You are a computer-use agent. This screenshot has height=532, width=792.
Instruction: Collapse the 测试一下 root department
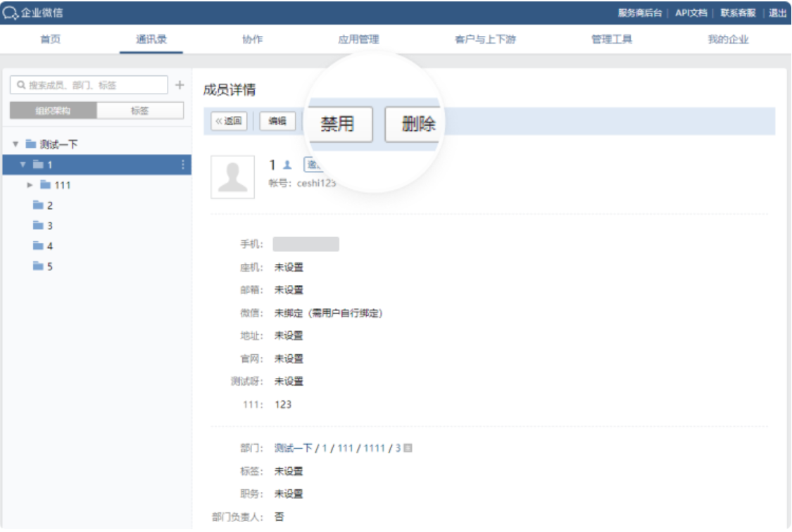pyautogui.click(x=15, y=144)
